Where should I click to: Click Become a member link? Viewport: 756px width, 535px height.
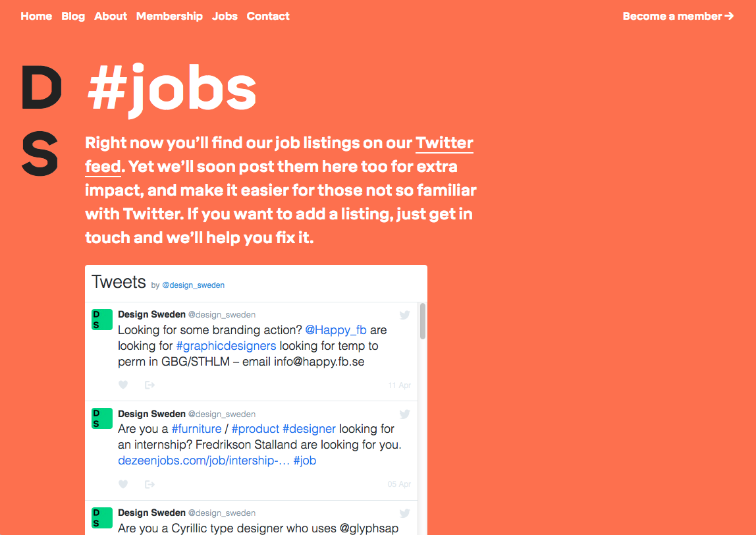click(x=678, y=16)
